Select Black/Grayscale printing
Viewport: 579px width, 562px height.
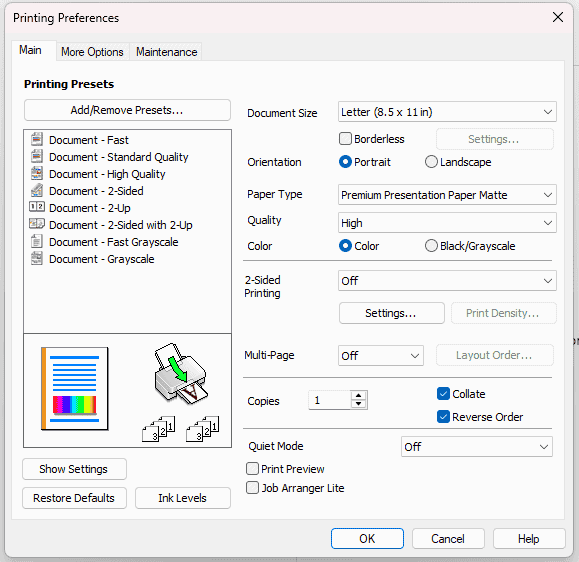431,246
